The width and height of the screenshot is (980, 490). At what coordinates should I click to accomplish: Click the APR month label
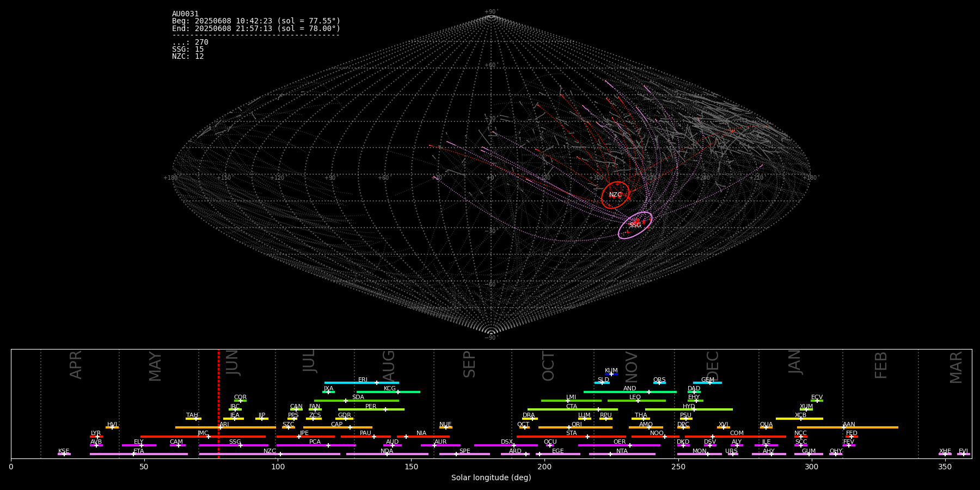pyautogui.click(x=76, y=364)
